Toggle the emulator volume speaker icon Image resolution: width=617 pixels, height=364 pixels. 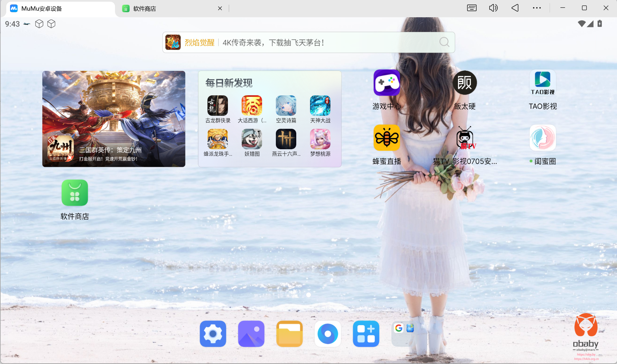coord(493,8)
